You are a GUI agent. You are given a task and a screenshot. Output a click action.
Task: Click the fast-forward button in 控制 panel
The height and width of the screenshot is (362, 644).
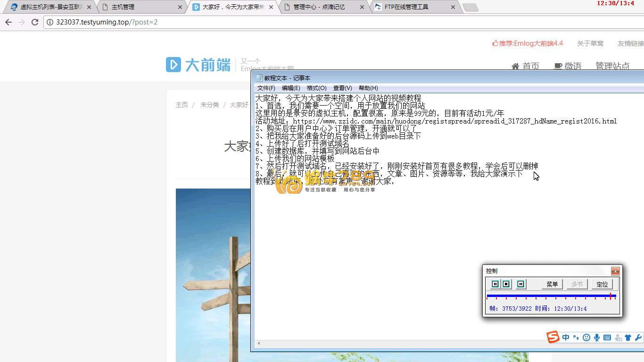pos(520,284)
